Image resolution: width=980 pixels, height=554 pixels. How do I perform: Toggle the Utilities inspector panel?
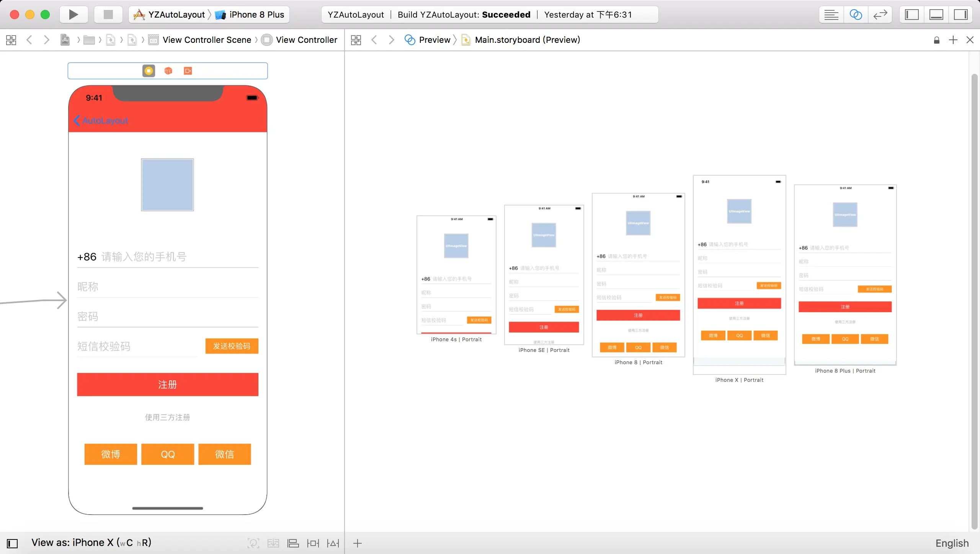click(960, 15)
